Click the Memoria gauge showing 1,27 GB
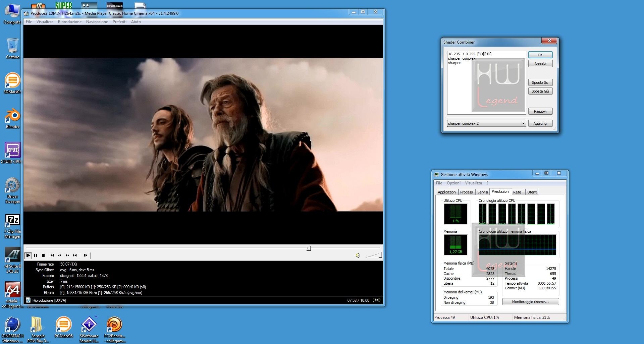The image size is (644, 344). point(455,245)
